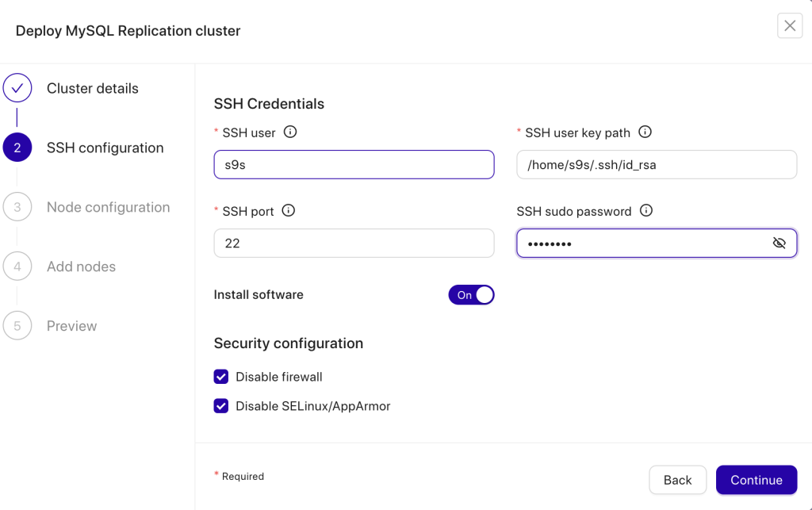Go to the Node configuration step
Viewport: 812px width, 510px height.
pyautogui.click(x=108, y=207)
